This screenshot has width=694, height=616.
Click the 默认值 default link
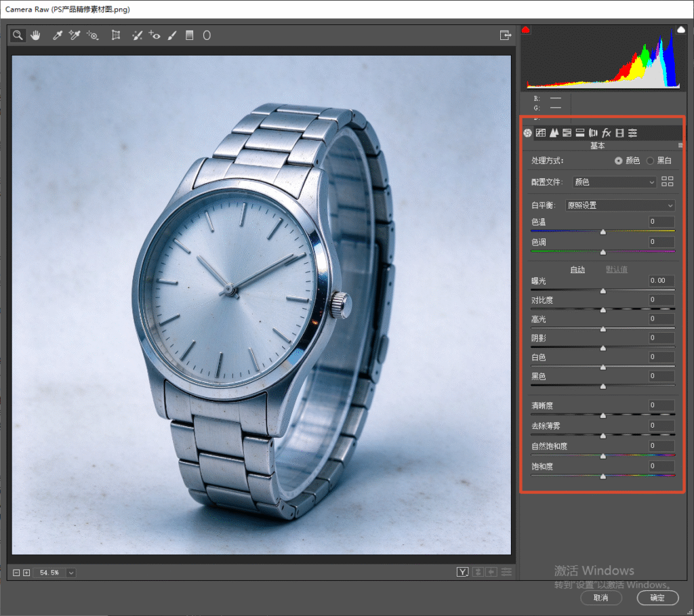click(x=617, y=269)
